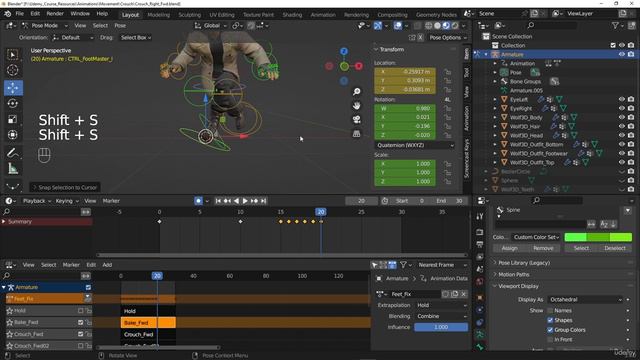Click the bone group Deselect button
This screenshot has height=360, width=640.
click(x=615, y=248)
